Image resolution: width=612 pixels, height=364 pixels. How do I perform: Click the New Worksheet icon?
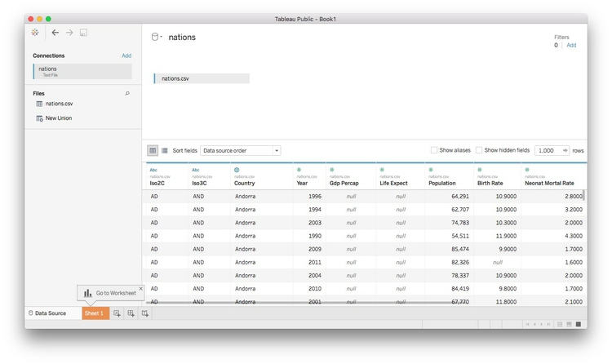[x=117, y=313]
